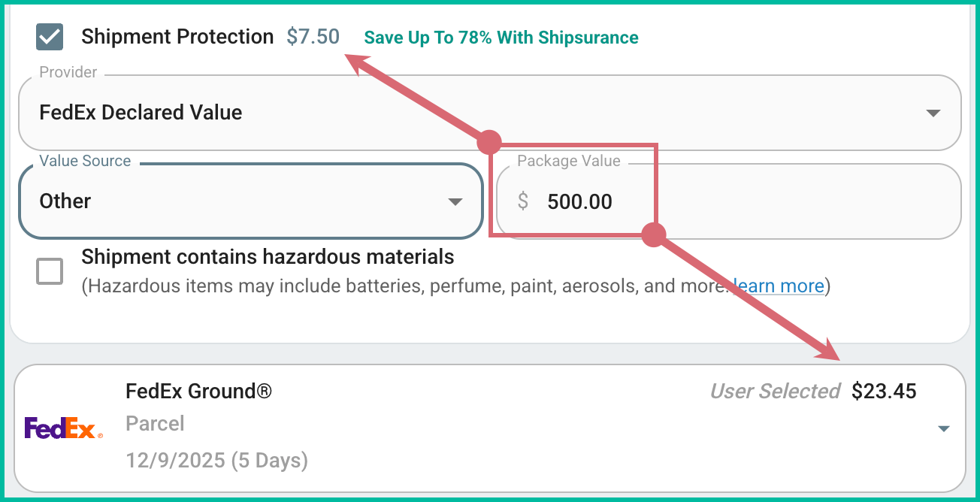
Task: Open the Value Source dropdown set to Other
Action: pos(251,201)
